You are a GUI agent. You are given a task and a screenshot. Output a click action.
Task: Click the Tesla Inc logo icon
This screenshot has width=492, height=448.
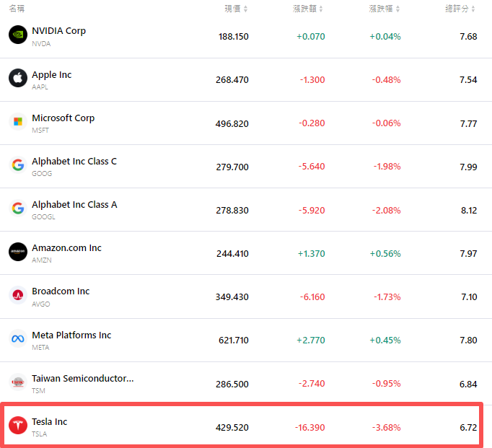pos(18,426)
